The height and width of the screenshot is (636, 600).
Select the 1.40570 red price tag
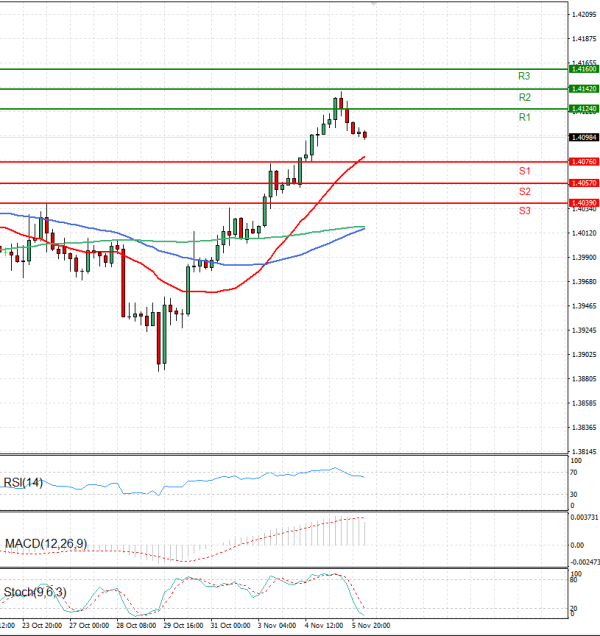click(x=583, y=183)
